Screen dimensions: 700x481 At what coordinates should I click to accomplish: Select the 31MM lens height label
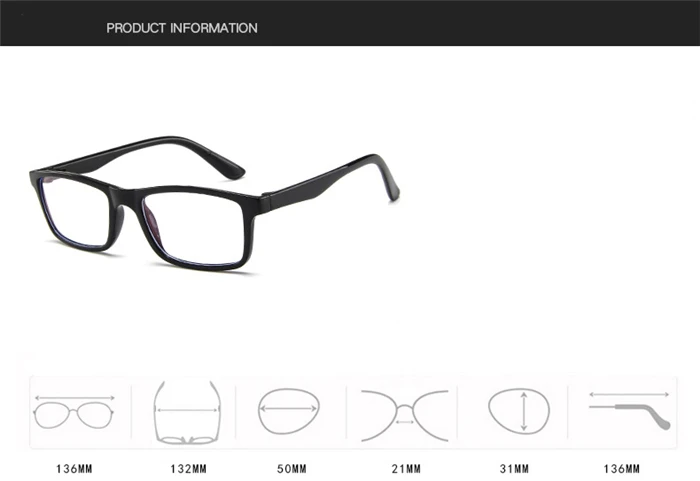tap(514, 469)
